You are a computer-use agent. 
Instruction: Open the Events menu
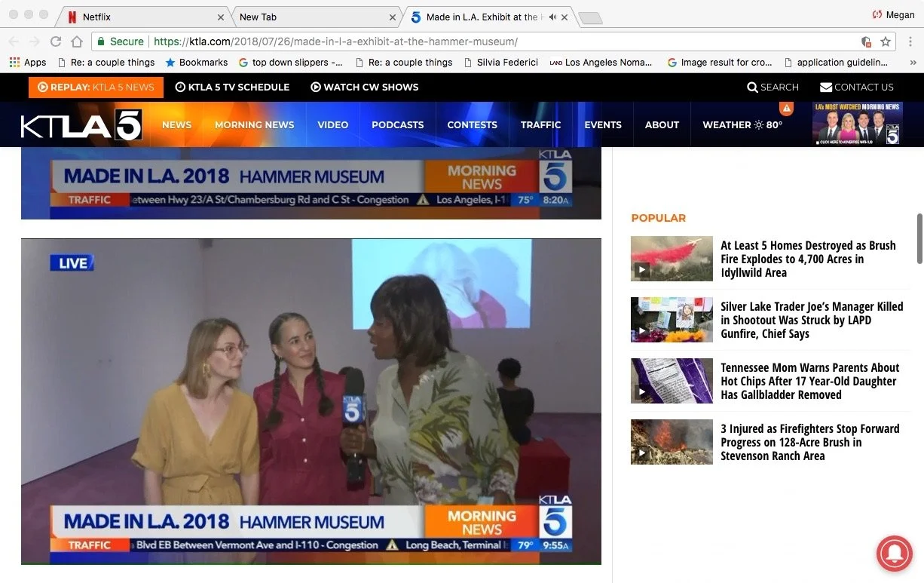[603, 125]
